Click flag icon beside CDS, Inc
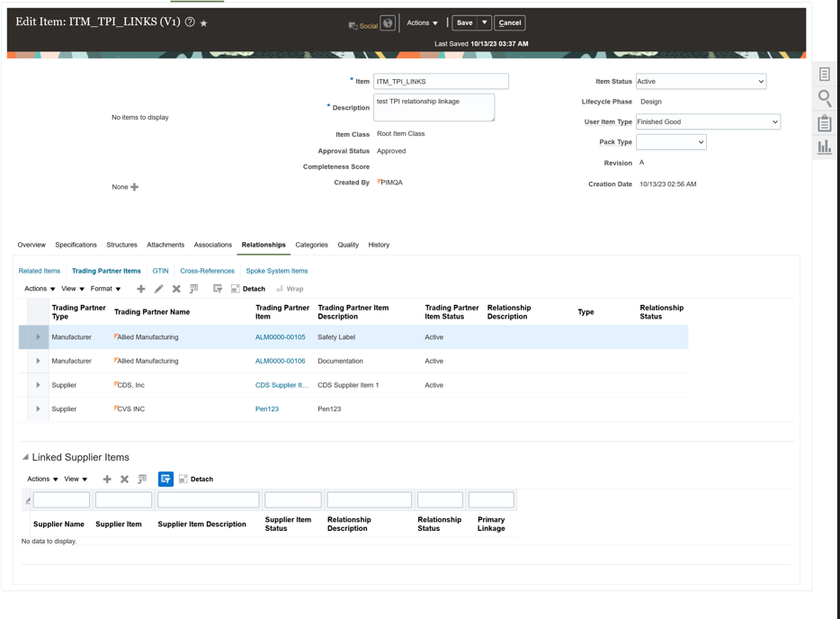 click(x=116, y=384)
